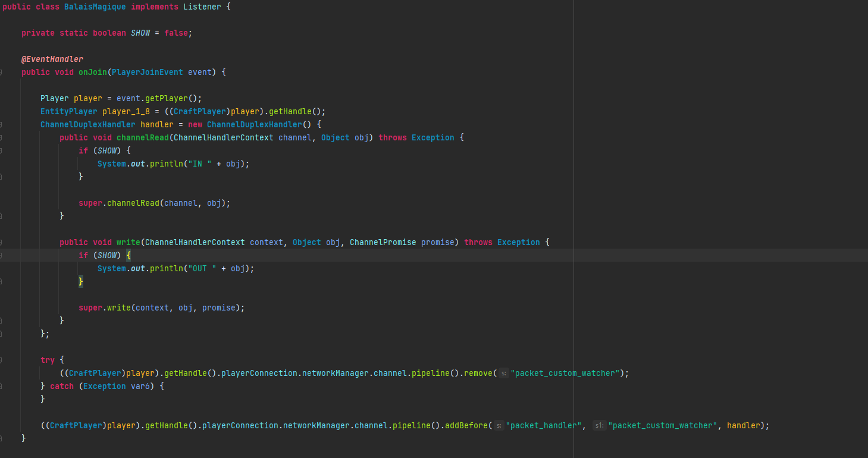Click networkManager on the remove line
The height and width of the screenshot is (458, 868).
click(x=336, y=373)
